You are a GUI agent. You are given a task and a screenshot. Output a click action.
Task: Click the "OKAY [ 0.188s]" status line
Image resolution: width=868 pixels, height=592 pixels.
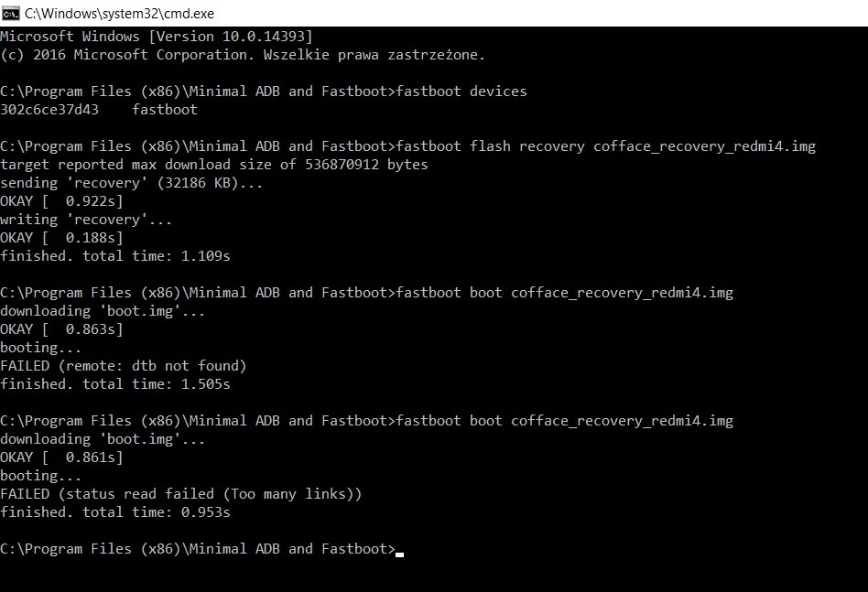pos(61,238)
